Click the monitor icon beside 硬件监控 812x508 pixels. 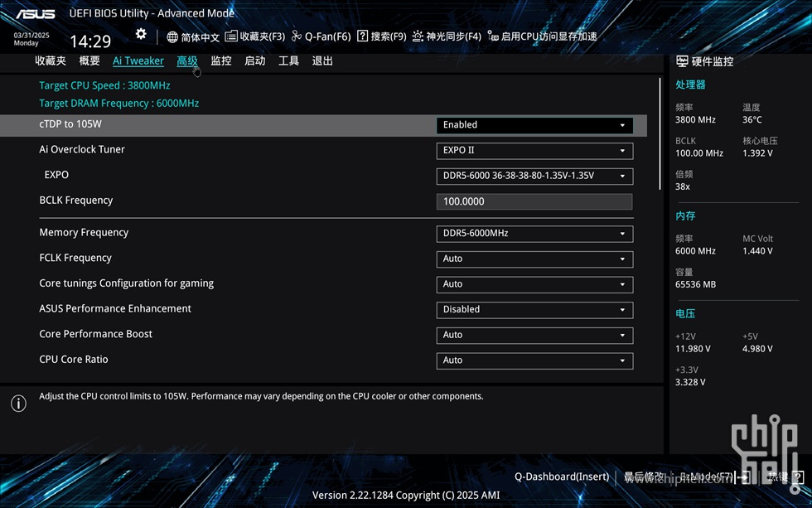coord(682,61)
